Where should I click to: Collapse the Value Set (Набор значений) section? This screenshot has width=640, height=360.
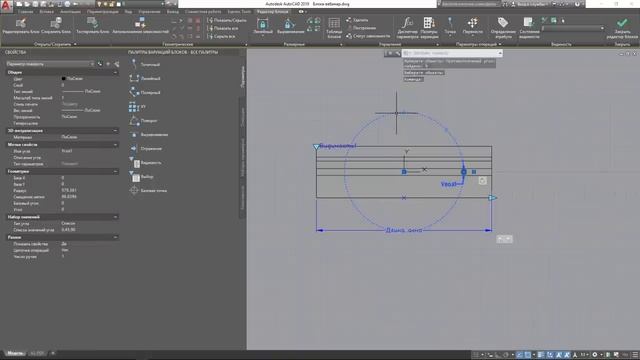pos(115,217)
